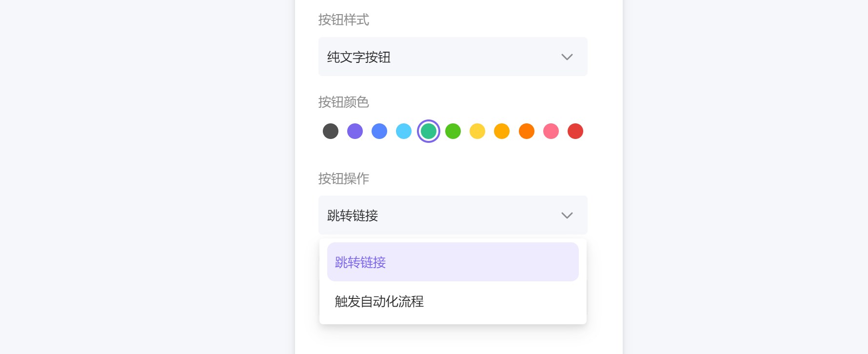The width and height of the screenshot is (868, 354).
Task: Select the red color swatch
Action: 575,131
